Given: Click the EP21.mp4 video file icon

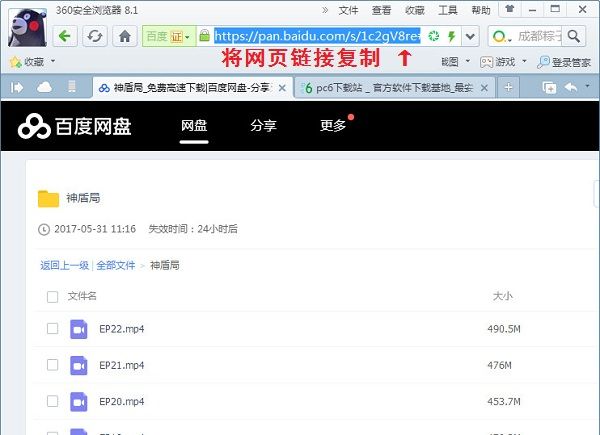Looking at the screenshot, I should [x=79, y=365].
